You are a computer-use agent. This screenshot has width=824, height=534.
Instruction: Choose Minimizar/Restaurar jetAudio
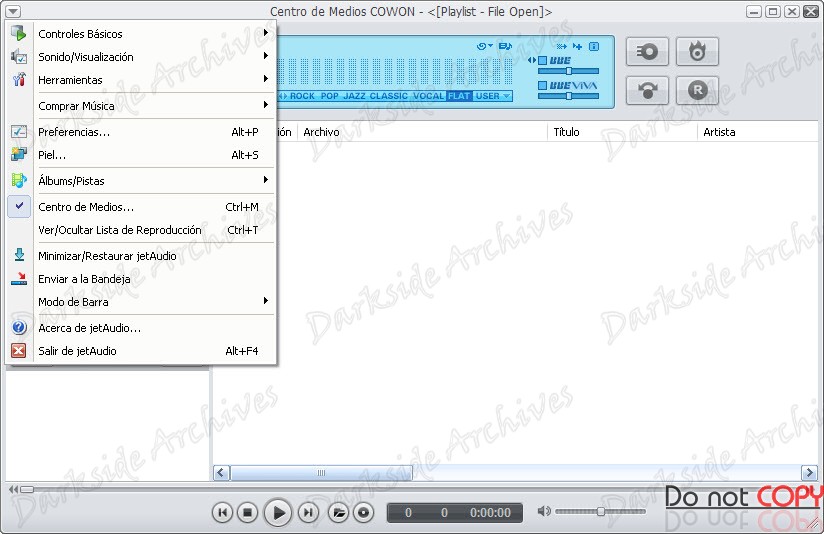(x=141, y=256)
